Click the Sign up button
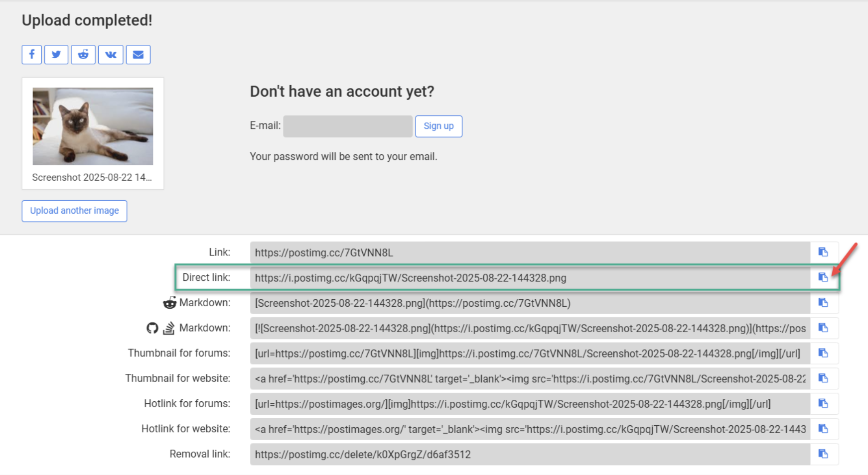Viewport: 868px width, 475px height. (438, 126)
